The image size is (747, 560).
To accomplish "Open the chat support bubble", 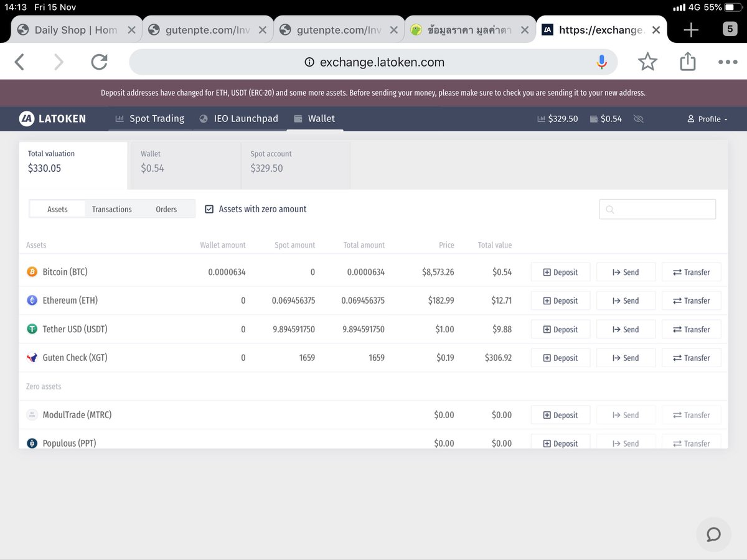I will (x=713, y=534).
